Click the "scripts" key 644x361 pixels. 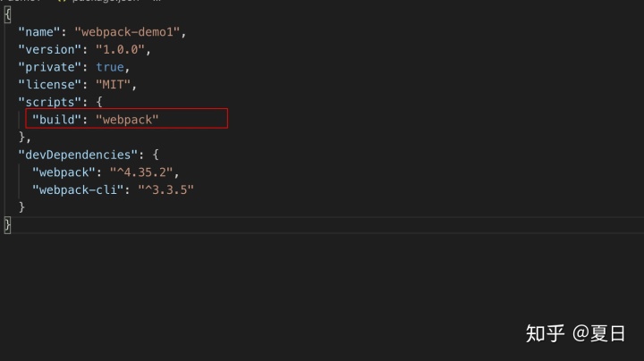coord(50,102)
